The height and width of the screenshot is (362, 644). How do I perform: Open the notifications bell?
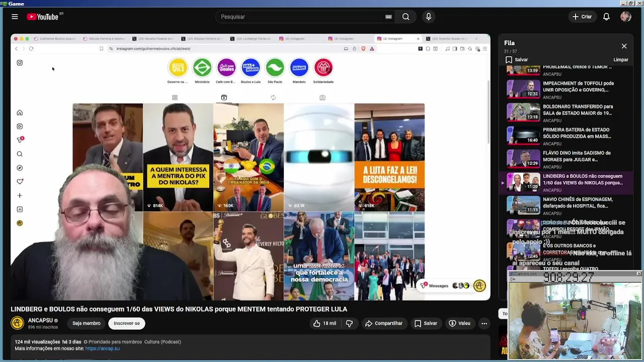606,17
